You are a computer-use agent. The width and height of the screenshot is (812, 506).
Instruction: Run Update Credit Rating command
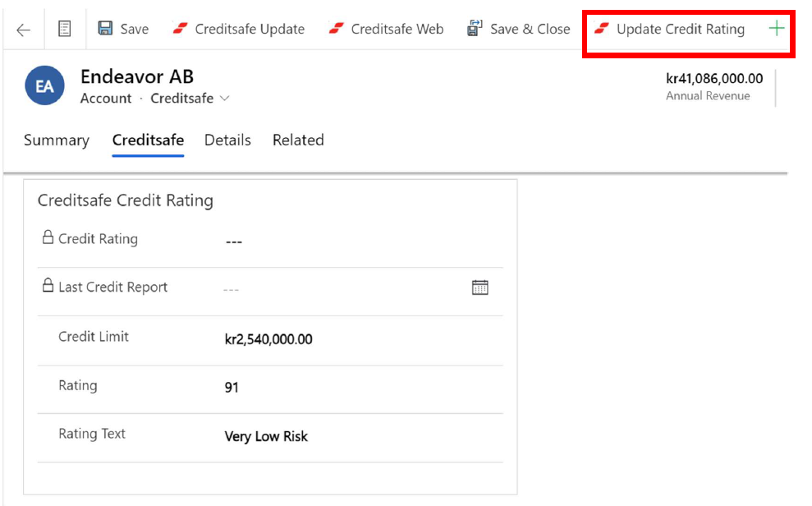click(x=670, y=30)
